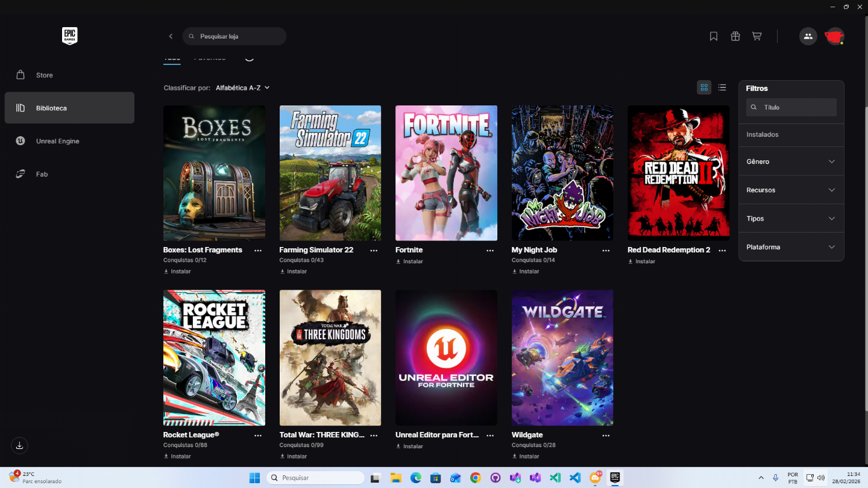This screenshot has width=868, height=488.
Task: Open the Farming Simulator 22 cover thumbnail
Action: pyautogui.click(x=330, y=173)
